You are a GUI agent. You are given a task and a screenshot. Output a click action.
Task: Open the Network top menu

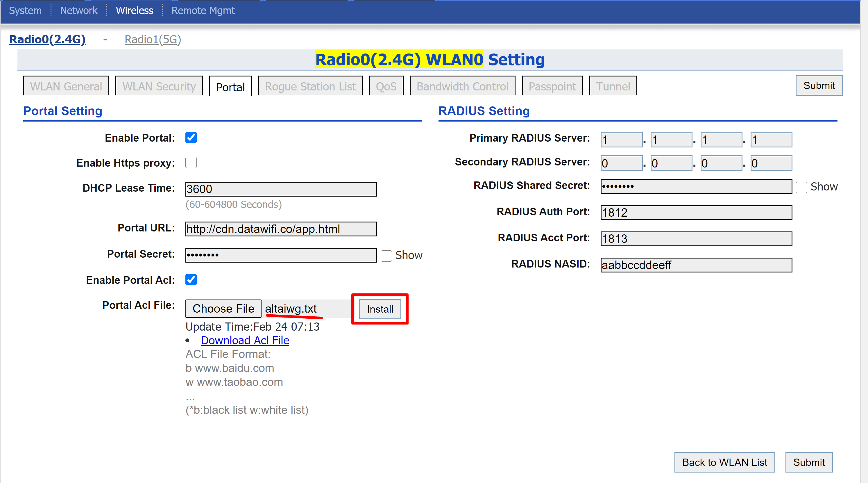coord(78,10)
